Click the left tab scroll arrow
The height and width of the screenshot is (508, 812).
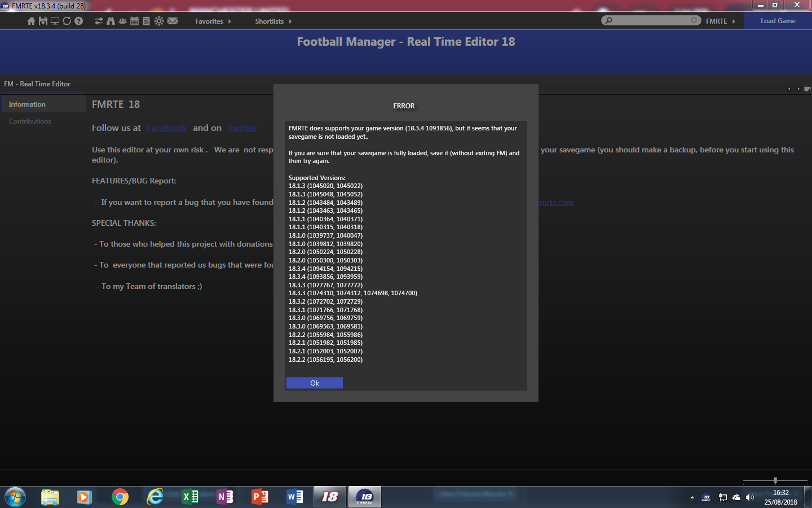789,89
